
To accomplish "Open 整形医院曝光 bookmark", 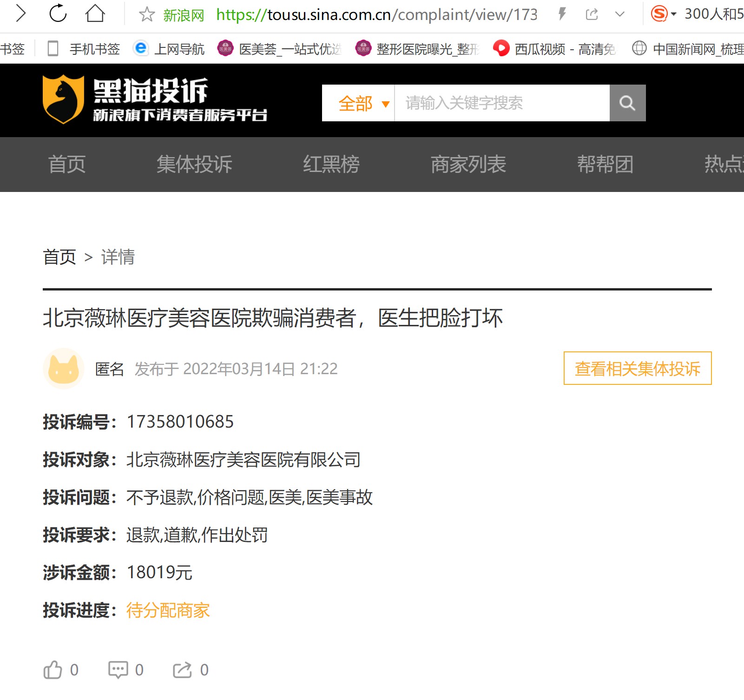I will coord(417,48).
